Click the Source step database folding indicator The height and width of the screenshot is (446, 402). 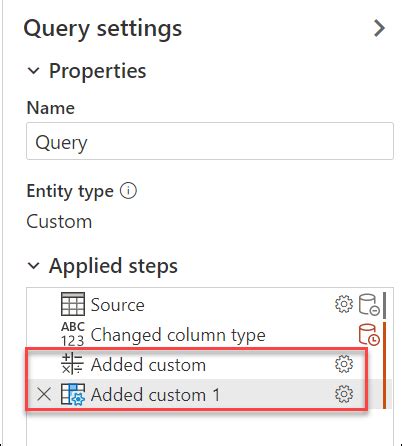coord(369,305)
